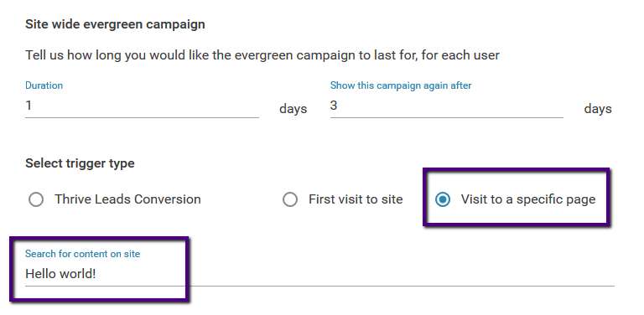Click the evergreen campaign duration description text
The image size is (644, 315).
[x=262, y=55]
